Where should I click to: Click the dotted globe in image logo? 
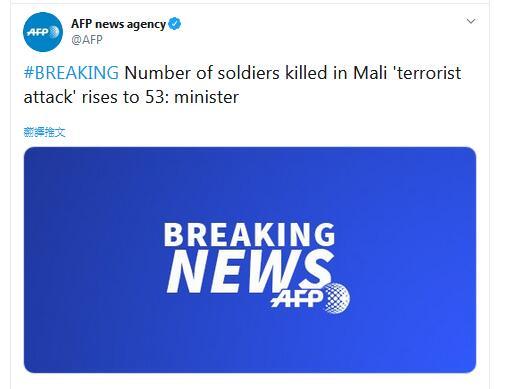337,298
